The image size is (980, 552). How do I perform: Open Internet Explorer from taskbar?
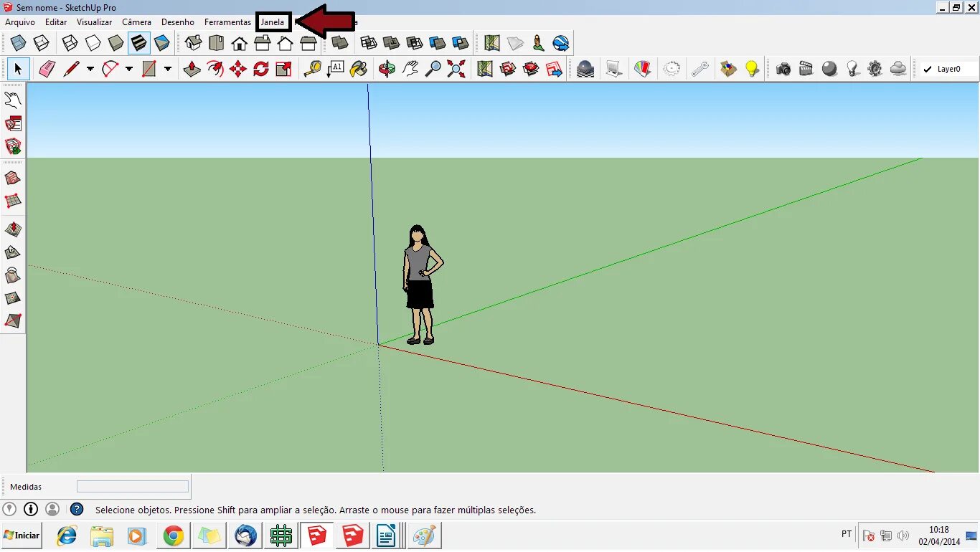[x=67, y=536]
